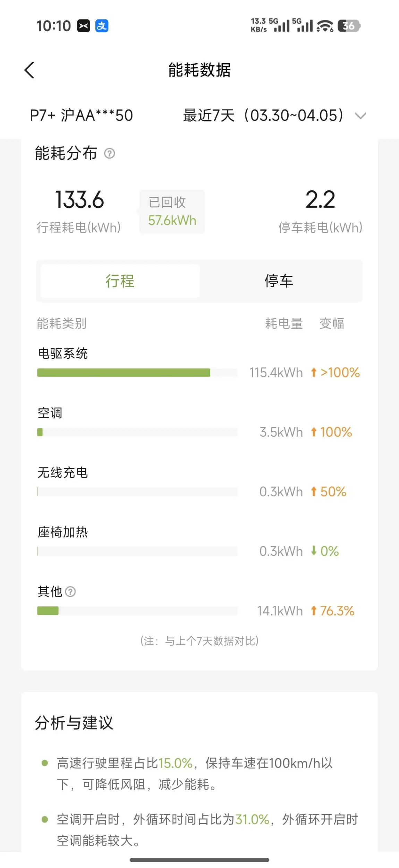Tap the 其他 consumption progress bar

pos(137,611)
